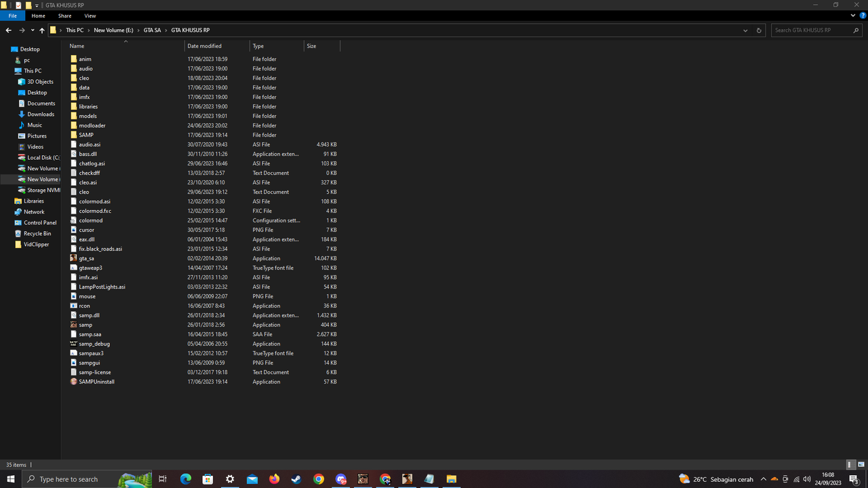Select the cleo folder

point(83,78)
